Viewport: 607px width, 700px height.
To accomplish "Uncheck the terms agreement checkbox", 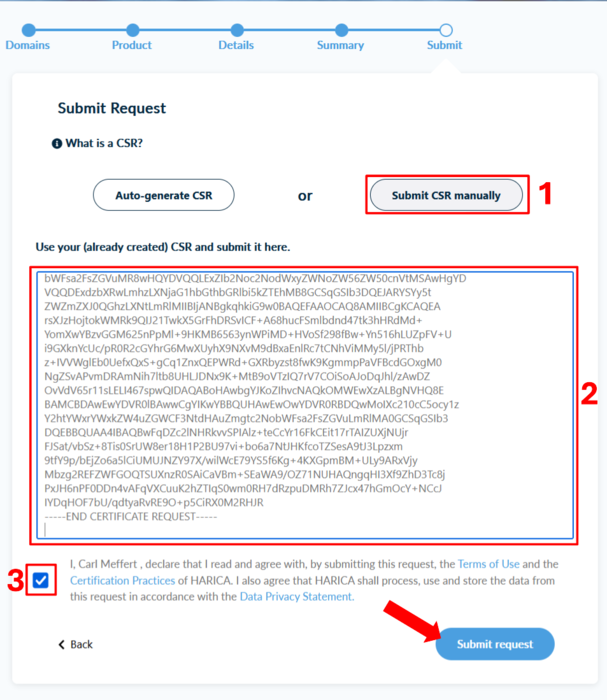I will 41,580.
